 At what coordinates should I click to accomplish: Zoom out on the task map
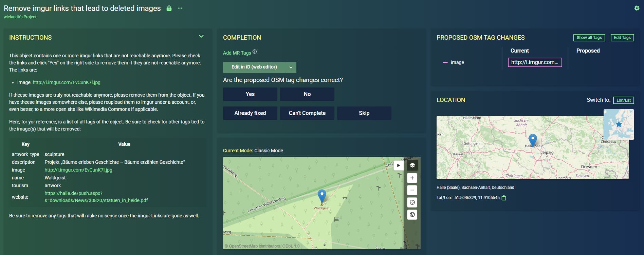click(x=412, y=190)
